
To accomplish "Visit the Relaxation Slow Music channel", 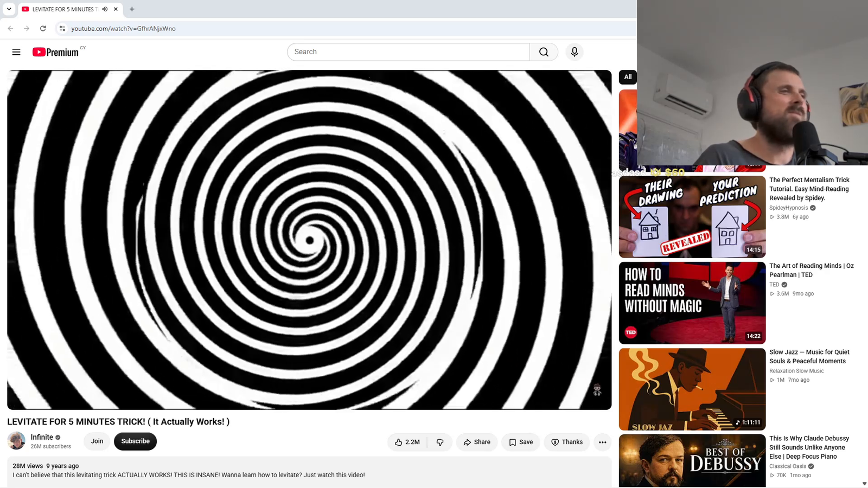I will pyautogui.click(x=796, y=371).
